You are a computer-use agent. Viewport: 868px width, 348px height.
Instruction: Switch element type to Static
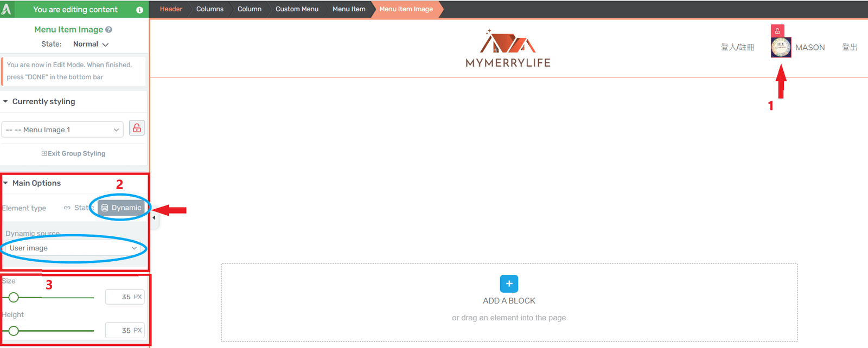point(78,208)
